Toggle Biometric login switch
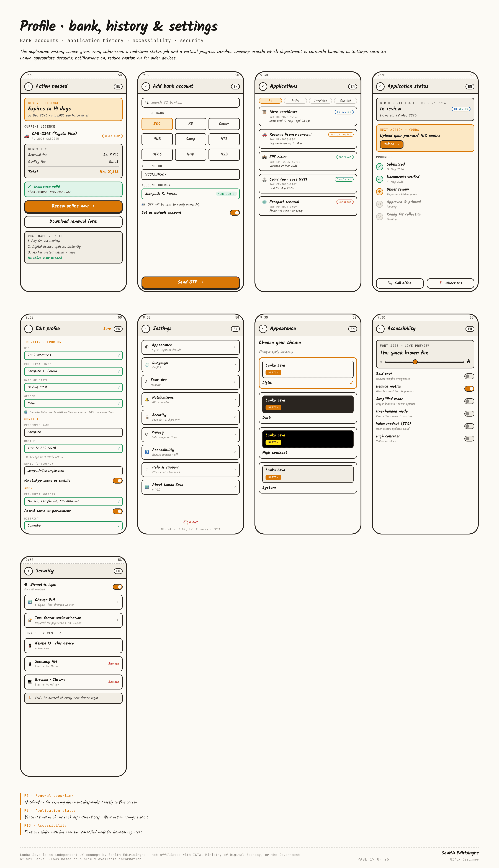 pyautogui.click(x=118, y=587)
